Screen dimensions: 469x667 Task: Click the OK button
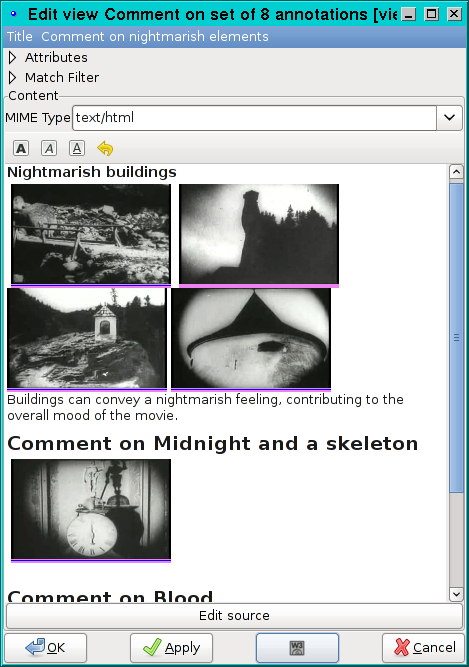click(x=45, y=647)
